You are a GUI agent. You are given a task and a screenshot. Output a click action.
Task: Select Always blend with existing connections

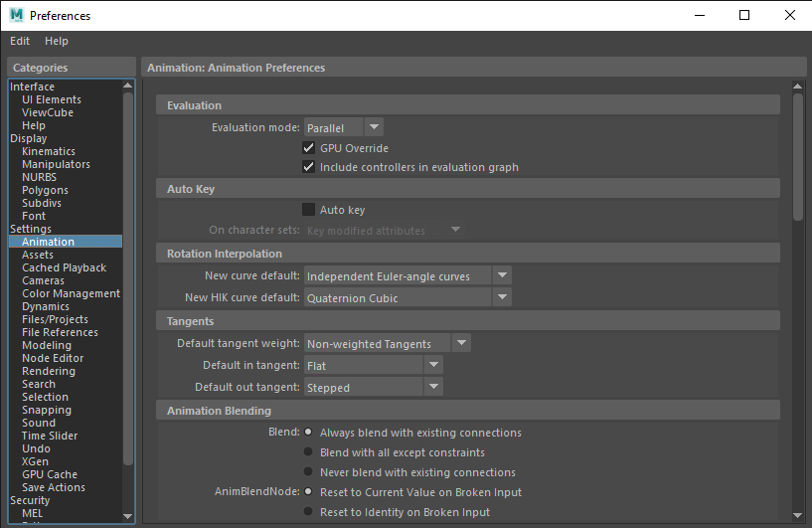(x=308, y=432)
